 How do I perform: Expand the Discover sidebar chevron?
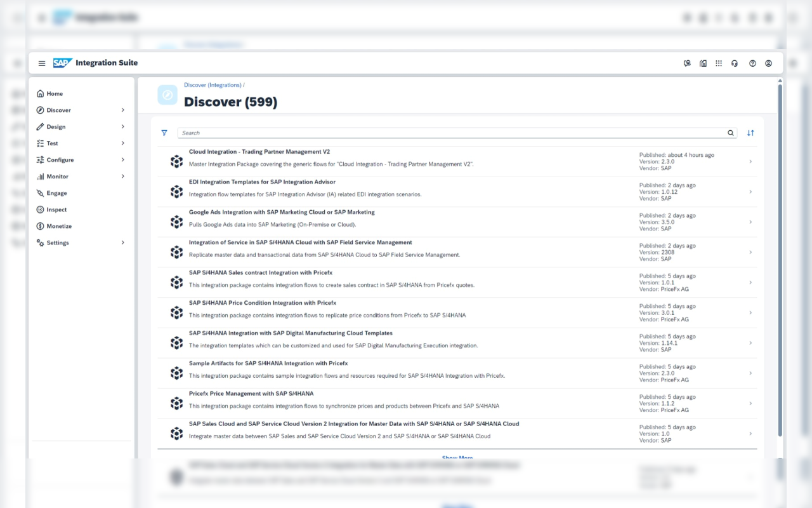[122, 110]
